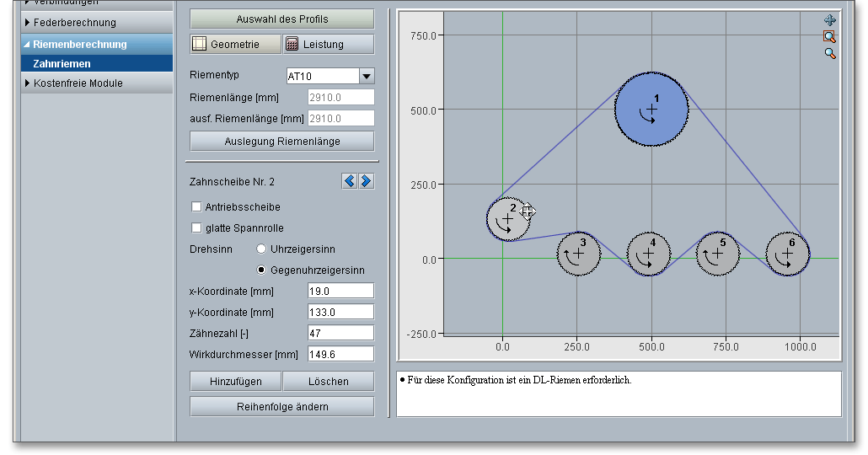Check the glatte Spannrolle option
868x455 pixels.
point(196,227)
